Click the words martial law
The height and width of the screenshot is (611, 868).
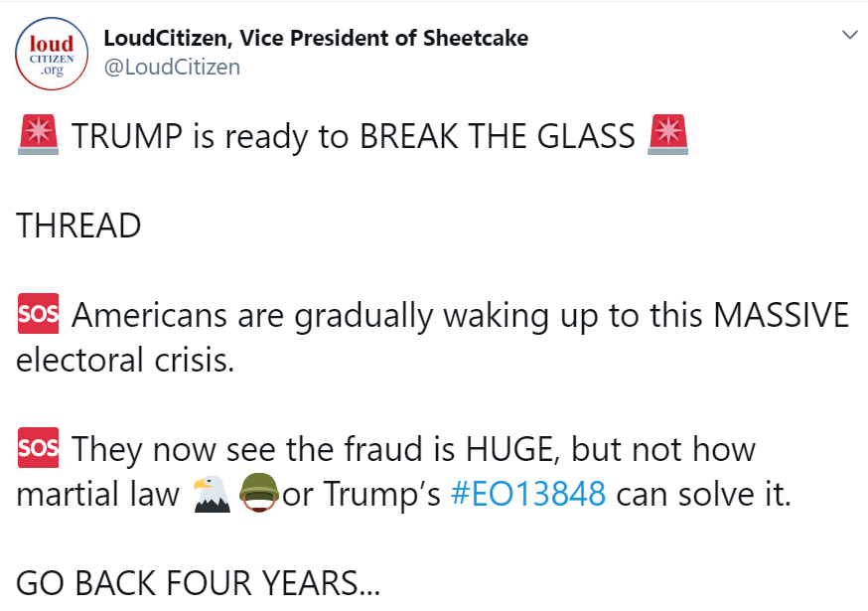pyautogui.click(x=97, y=494)
